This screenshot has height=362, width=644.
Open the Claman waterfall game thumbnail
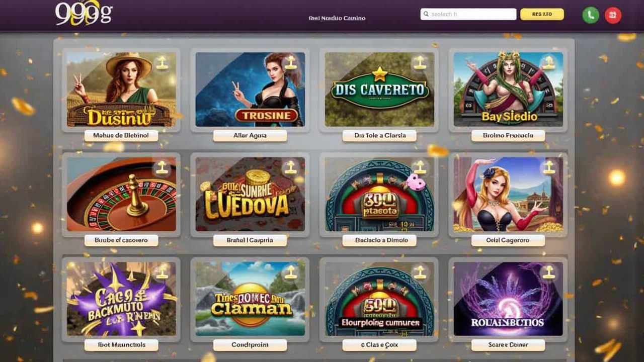250,299
